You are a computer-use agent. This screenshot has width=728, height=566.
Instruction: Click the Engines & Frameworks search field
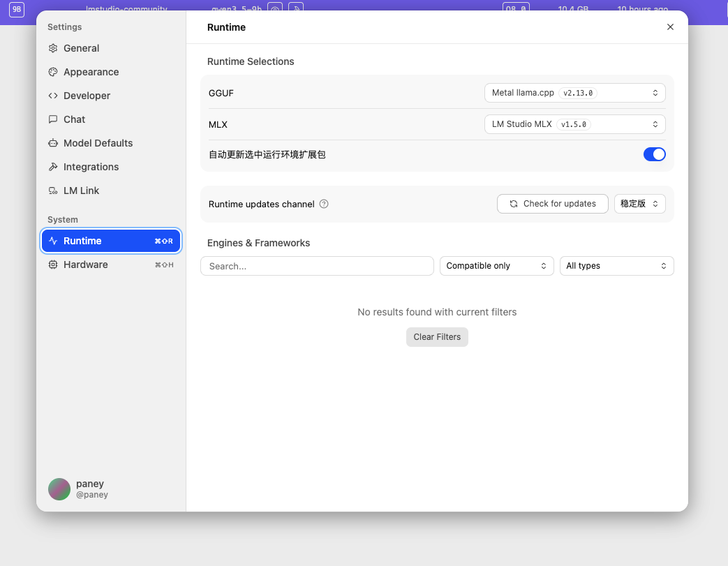click(317, 266)
